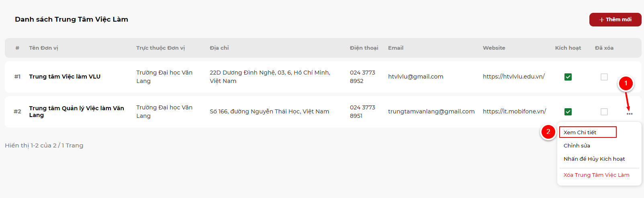644x198 pixels.
Task: Click the Email column header
Action: pyautogui.click(x=395, y=48)
